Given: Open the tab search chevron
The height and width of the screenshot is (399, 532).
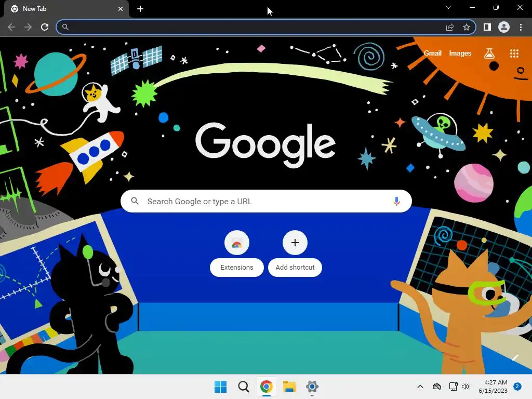Looking at the screenshot, I should coord(448,7).
